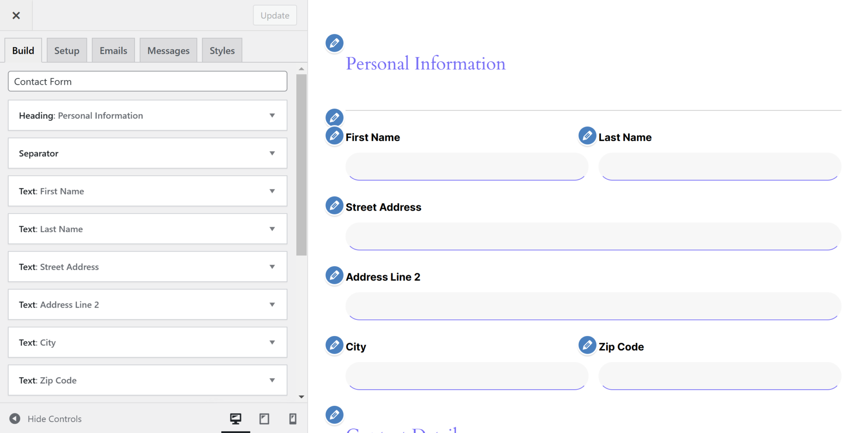The height and width of the screenshot is (433, 868).
Task: Open the Text: First Name dropdown arrow
Action: click(x=273, y=191)
